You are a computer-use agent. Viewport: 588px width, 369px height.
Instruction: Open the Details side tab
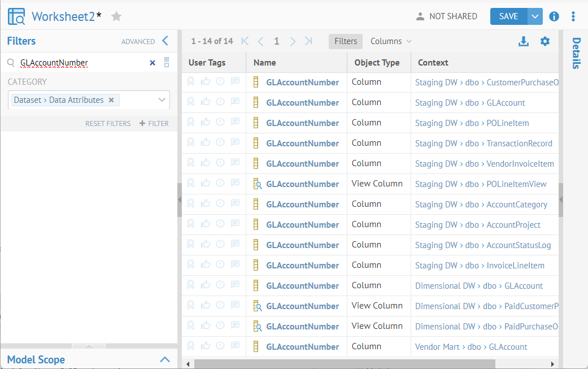tap(576, 54)
